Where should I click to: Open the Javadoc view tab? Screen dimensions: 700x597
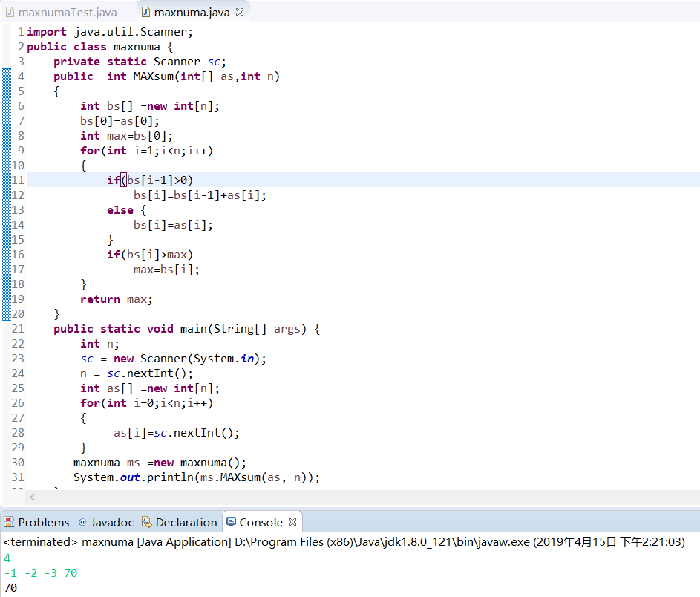coord(106,522)
